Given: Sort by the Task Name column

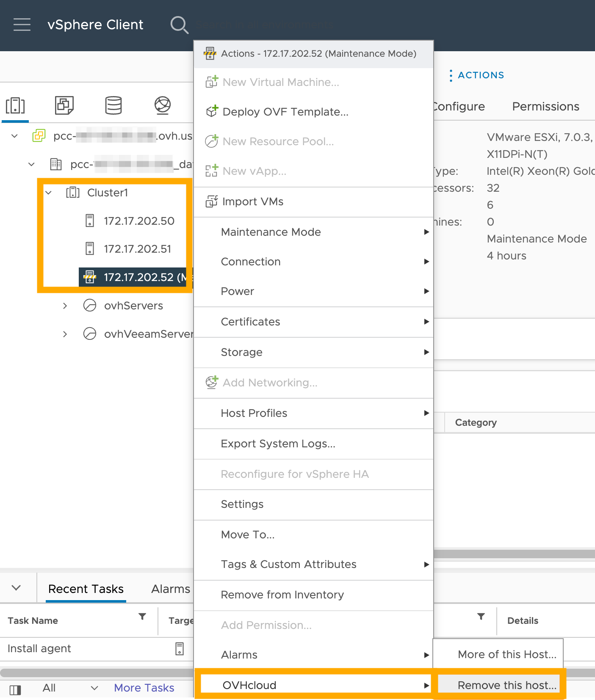Looking at the screenshot, I should click(33, 620).
